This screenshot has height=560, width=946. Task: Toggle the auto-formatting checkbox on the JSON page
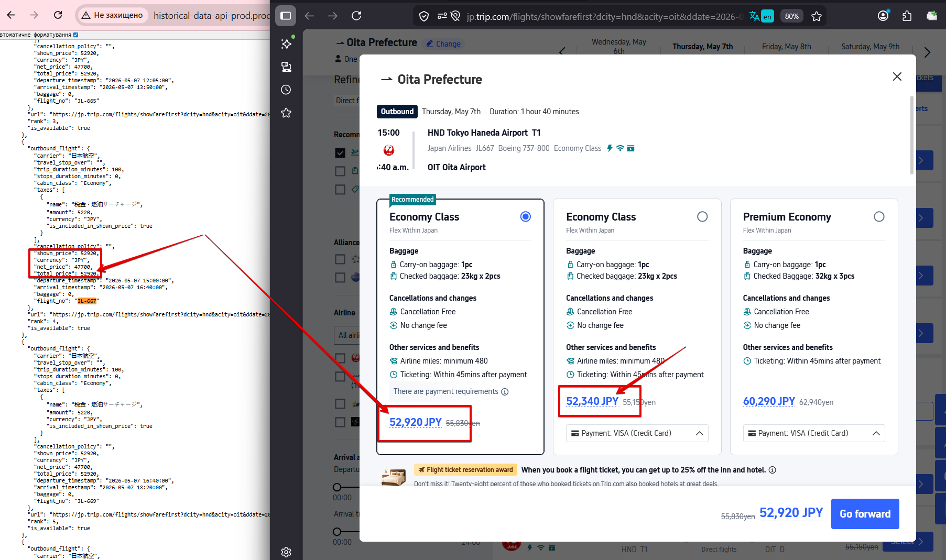[75, 35]
